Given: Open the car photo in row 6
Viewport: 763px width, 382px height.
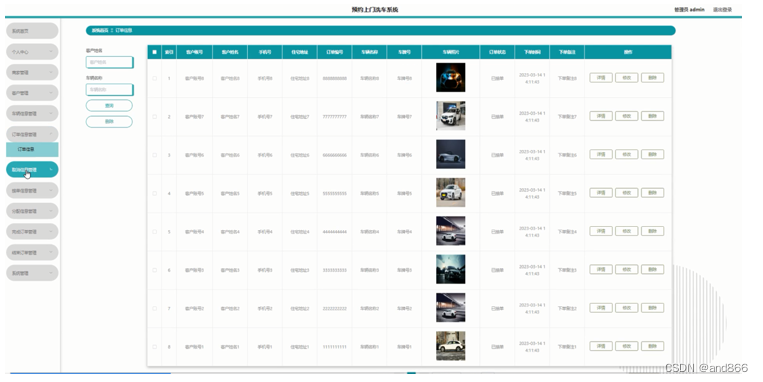Looking at the screenshot, I should [x=451, y=269].
